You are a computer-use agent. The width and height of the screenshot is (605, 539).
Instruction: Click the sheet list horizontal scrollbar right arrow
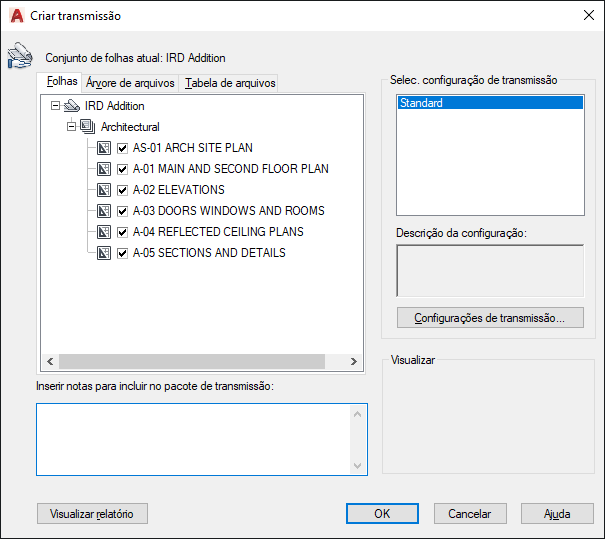point(354,362)
